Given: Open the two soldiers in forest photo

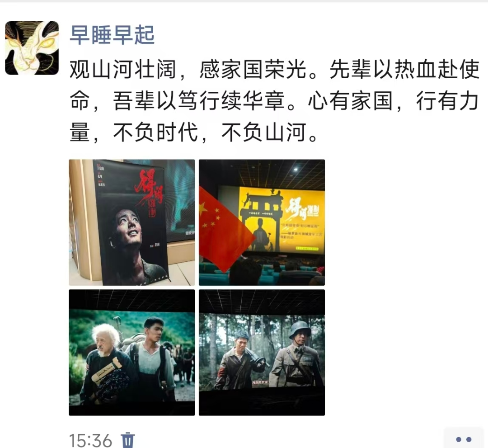Looking at the screenshot, I should point(262,353).
